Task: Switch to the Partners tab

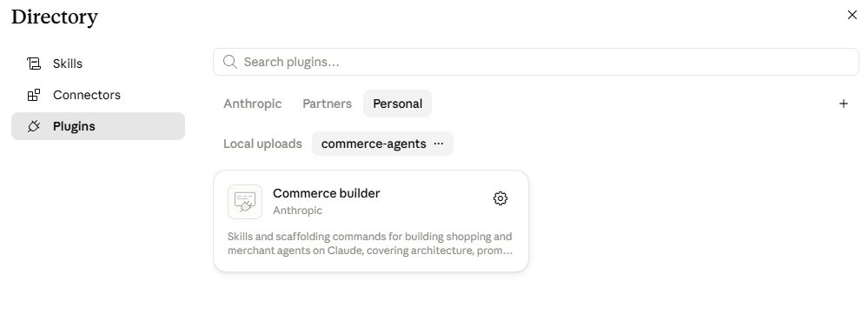Action: pyautogui.click(x=328, y=104)
